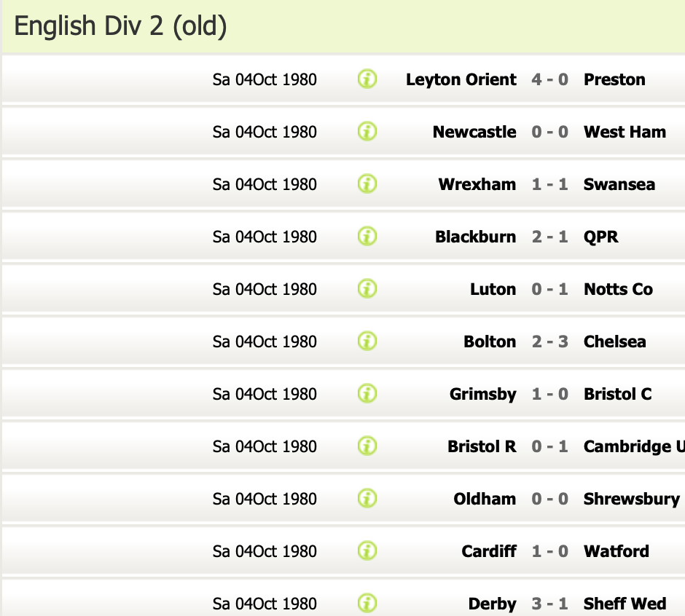Viewport: 685px width, 616px height.
Task: Open info icon for Bolton vs Chelsea
Action: tap(367, 341)
